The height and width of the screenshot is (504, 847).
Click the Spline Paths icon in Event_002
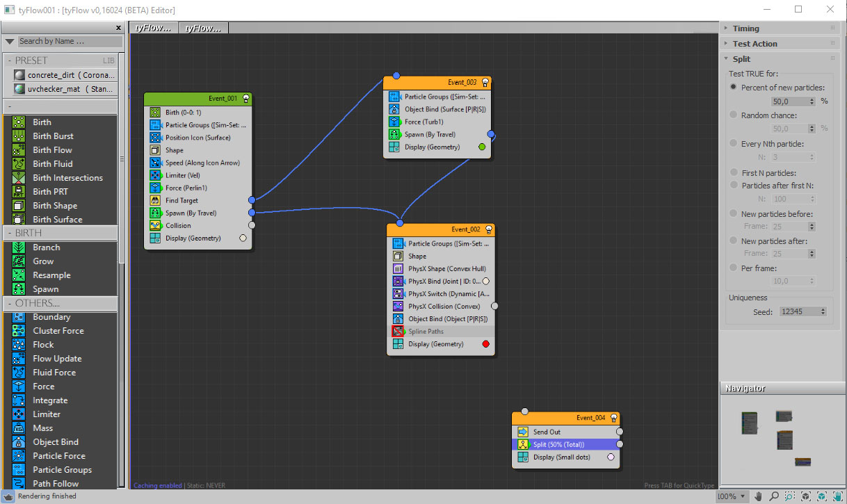tap(398, 332)
